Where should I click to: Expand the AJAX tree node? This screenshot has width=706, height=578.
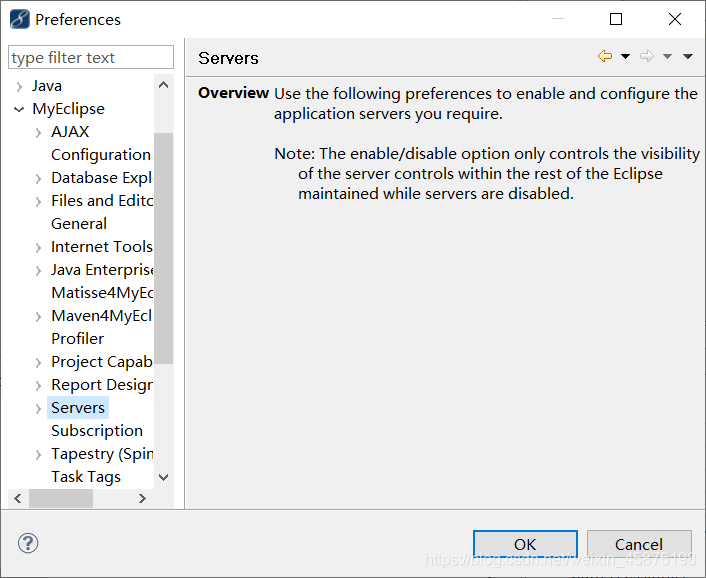pos(38,132)
